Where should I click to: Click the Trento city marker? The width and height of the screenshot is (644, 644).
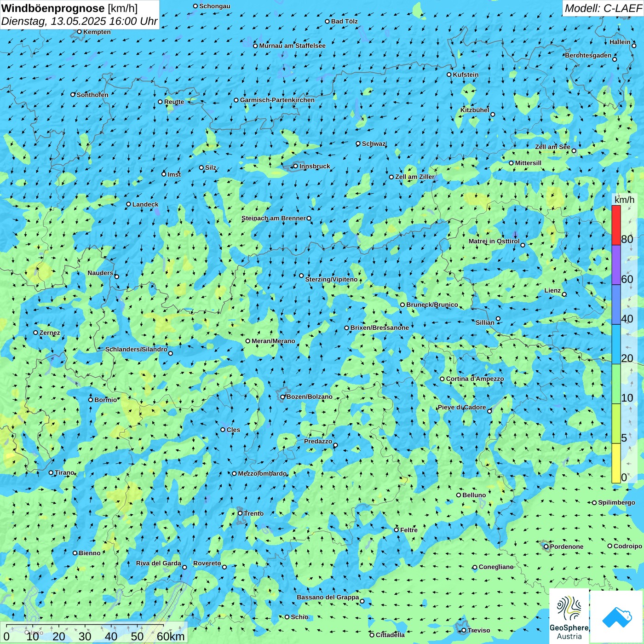[x=240, y=513]
